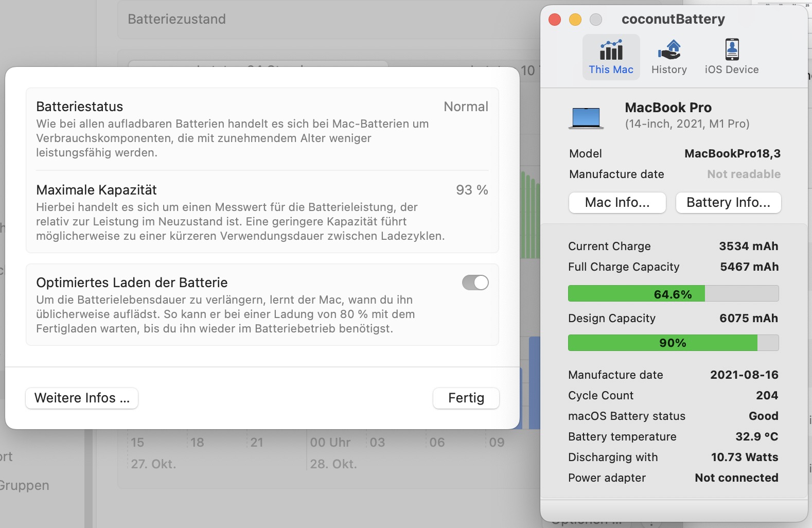Click the 64.6% current charge progress bar
The image size is (812, 528).
[x=673, y=294]
